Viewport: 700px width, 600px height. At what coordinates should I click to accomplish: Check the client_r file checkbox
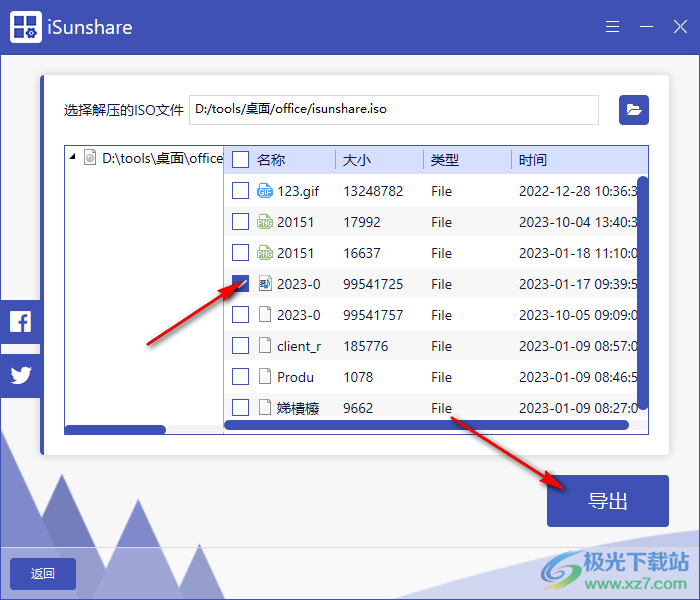coord(240,346)
